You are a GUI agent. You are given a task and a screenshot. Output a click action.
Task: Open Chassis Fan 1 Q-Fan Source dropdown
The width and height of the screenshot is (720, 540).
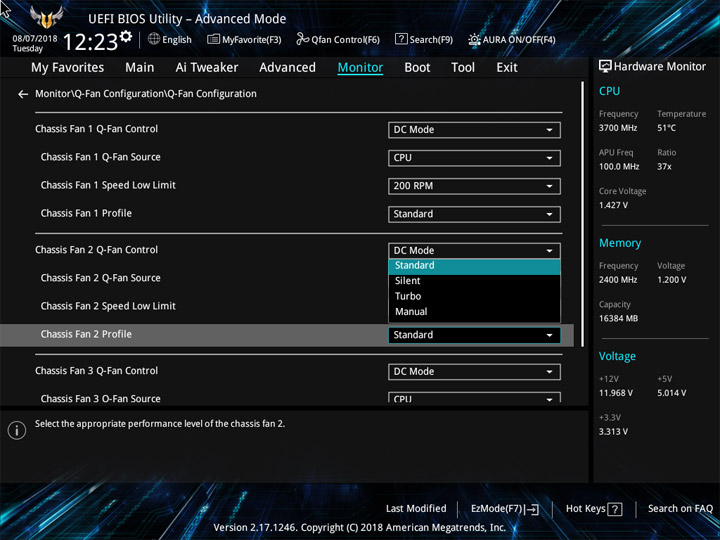click(x=474, y=158)
